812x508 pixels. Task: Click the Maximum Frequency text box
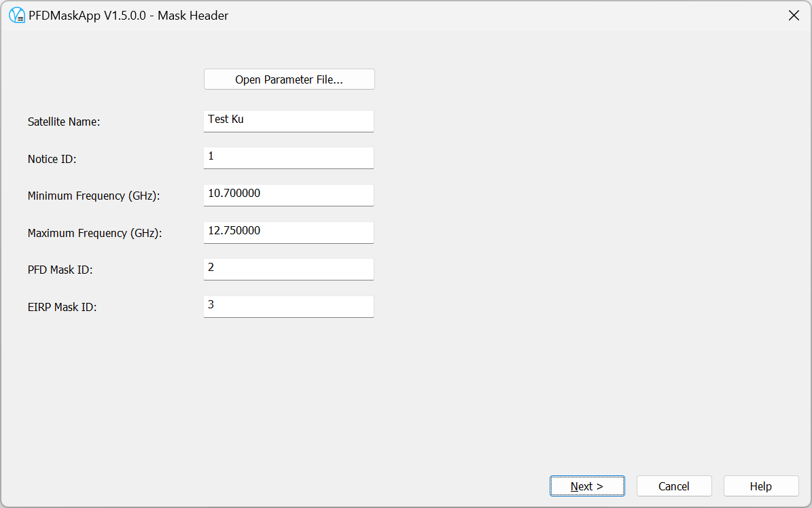coord(288,232)
